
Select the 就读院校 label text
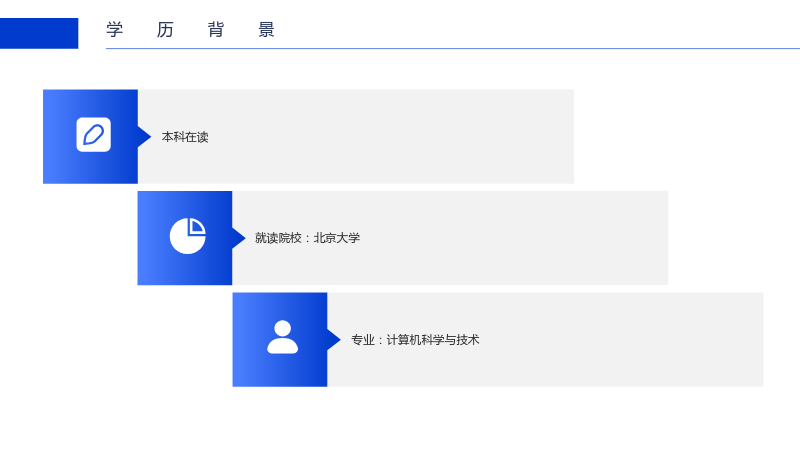279,238
